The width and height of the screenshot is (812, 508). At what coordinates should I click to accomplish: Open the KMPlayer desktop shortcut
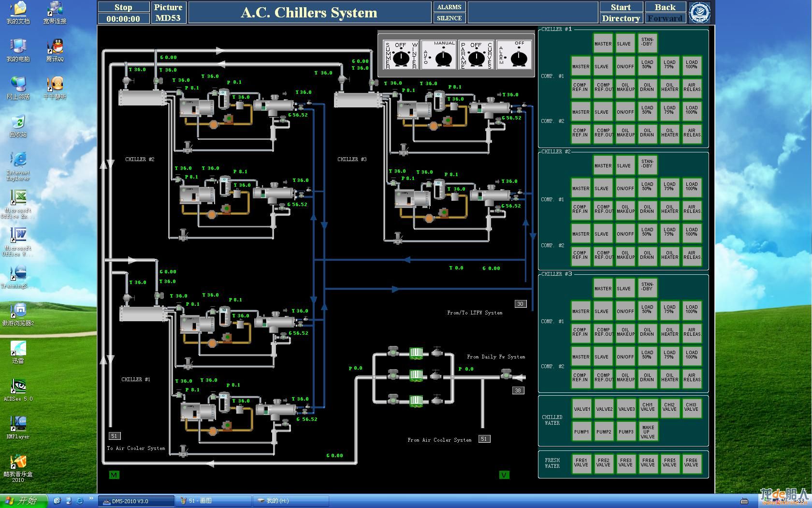18,428
